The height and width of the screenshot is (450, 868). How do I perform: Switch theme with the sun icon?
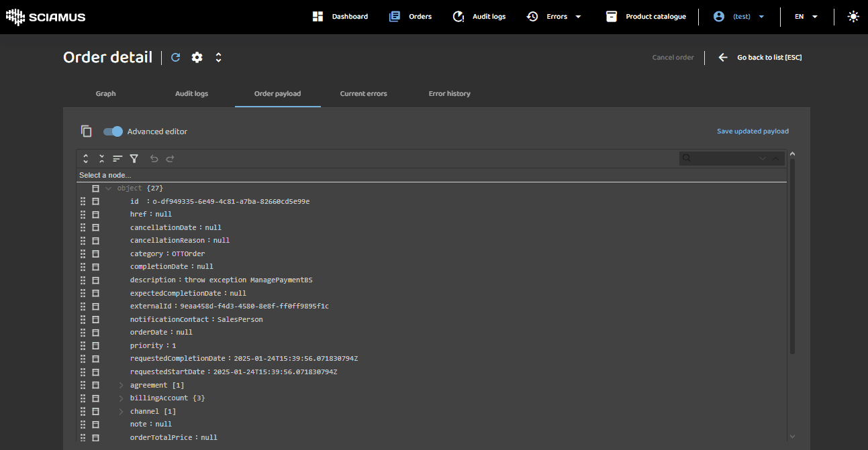pos(853,17)
